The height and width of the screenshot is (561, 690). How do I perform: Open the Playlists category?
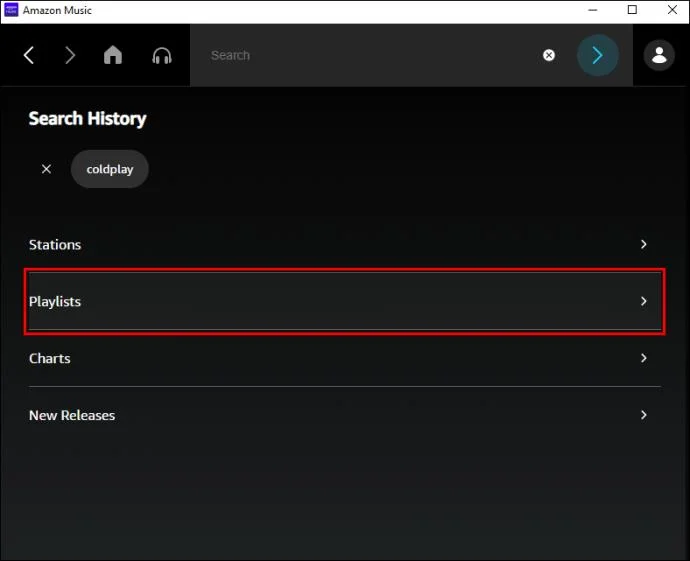[x=345, y=301]
